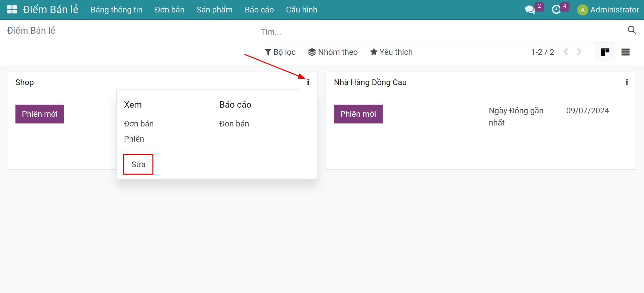Image resolution: width=644 pixels, height=293 pixels.
Task: Expand the Bộ lọc filter dropdown
Action: coord(280,52)
